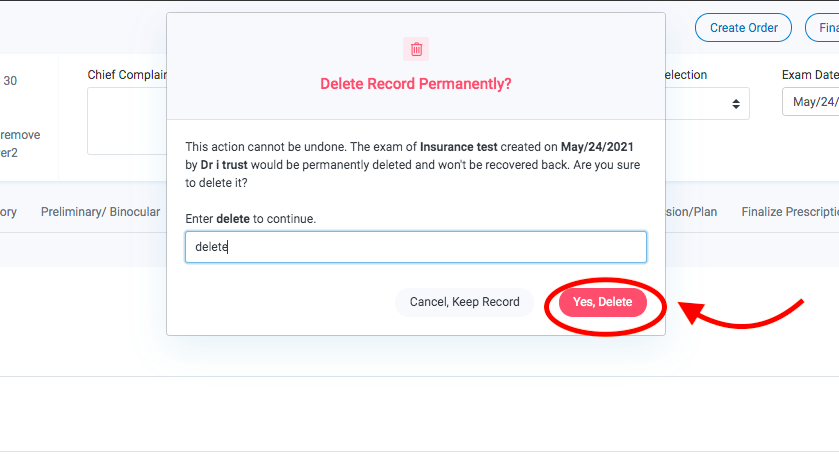Click the Delete Record Permanently? heading

click(x=416, y=84)
